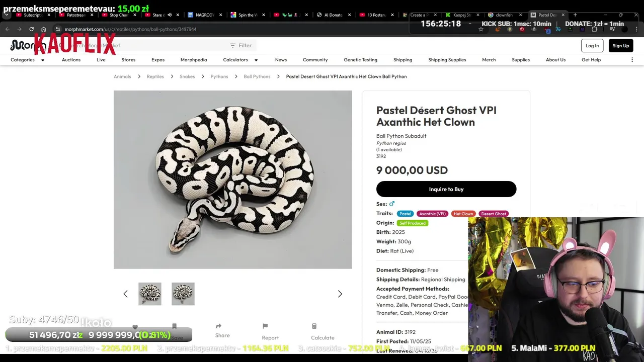Open the Live menu item
This screenshot has width=644, height=362.
pyautogui.click(x=101, y=60)
